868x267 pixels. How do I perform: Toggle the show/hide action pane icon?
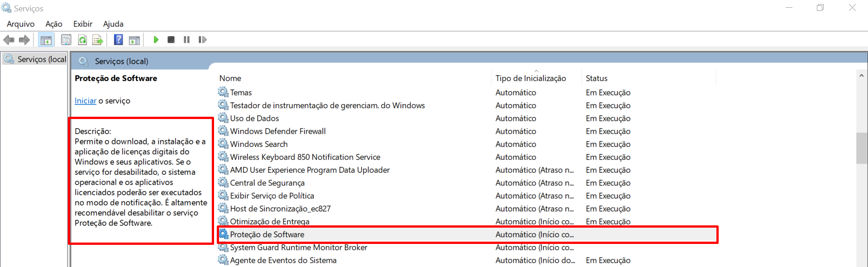point(134,40)
